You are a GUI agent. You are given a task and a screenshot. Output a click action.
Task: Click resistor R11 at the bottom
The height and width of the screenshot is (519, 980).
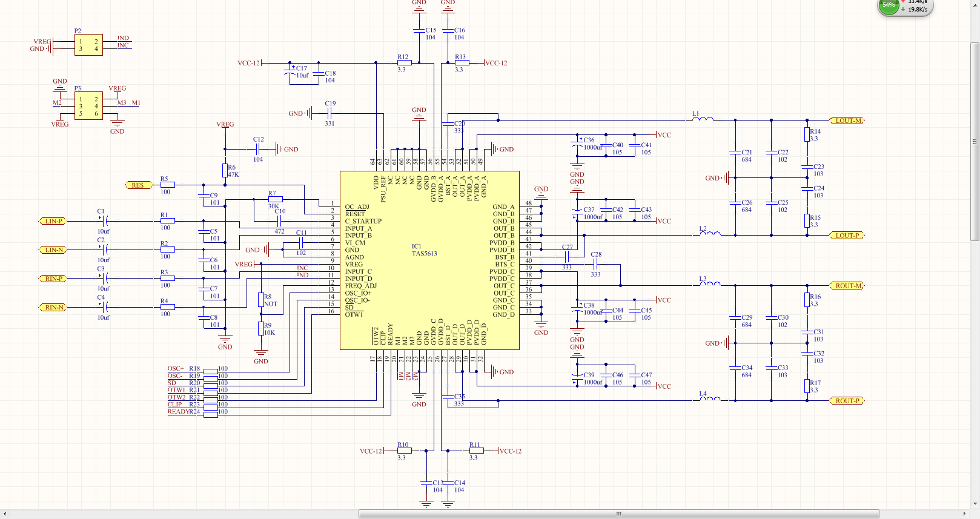point(477,451)
